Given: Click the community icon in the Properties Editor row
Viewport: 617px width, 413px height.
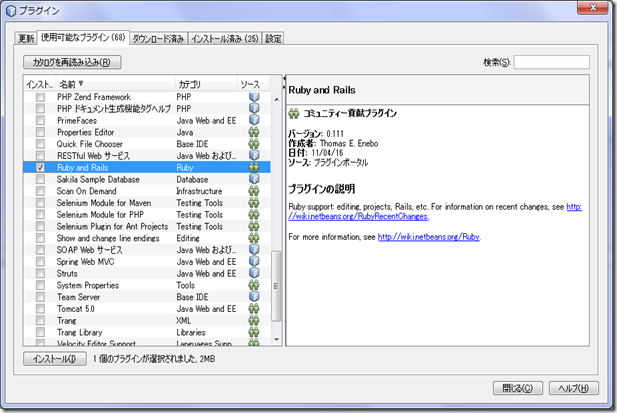Looking at the screenshot, I should point(254,132).
